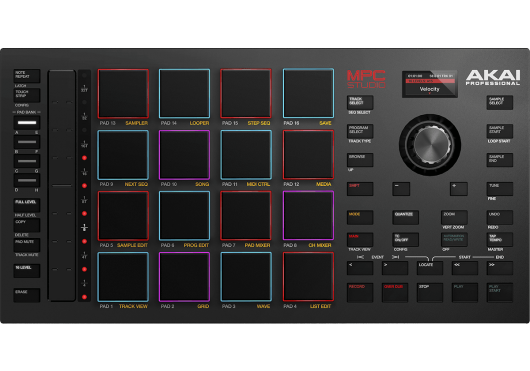The image size is (530, 371).
Task: Toggle the FULL LEVEL button
Action: (27, 205)
